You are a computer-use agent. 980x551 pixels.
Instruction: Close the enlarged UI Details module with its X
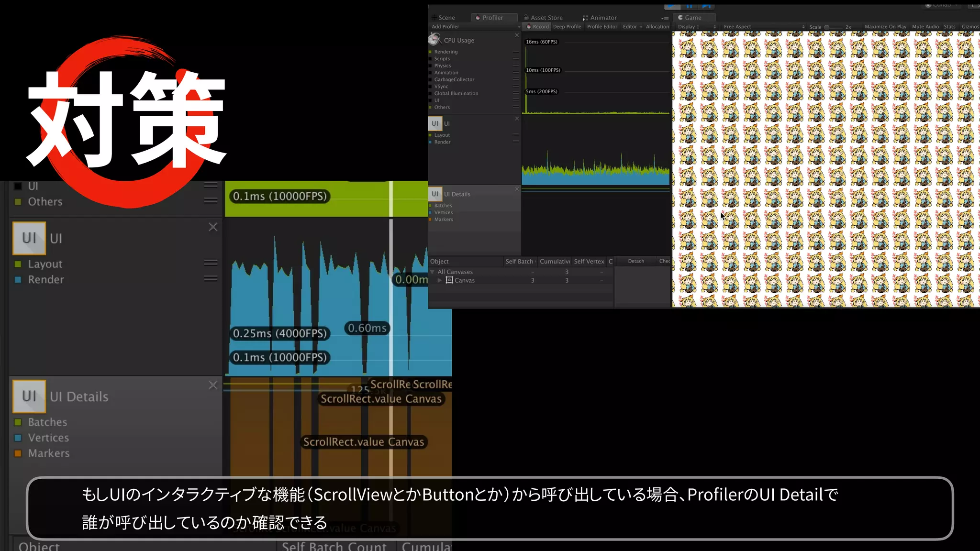213,385
